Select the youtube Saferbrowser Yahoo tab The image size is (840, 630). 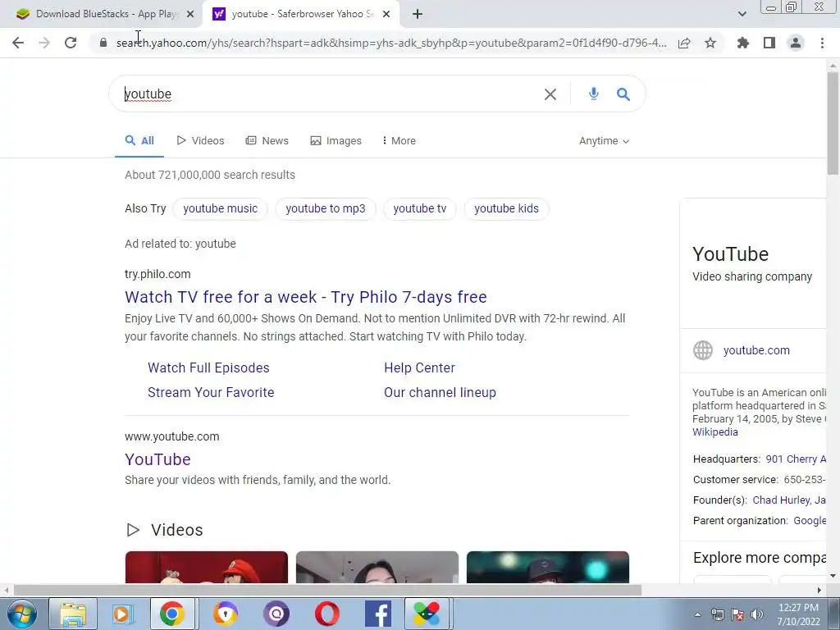tap(301, 14)
